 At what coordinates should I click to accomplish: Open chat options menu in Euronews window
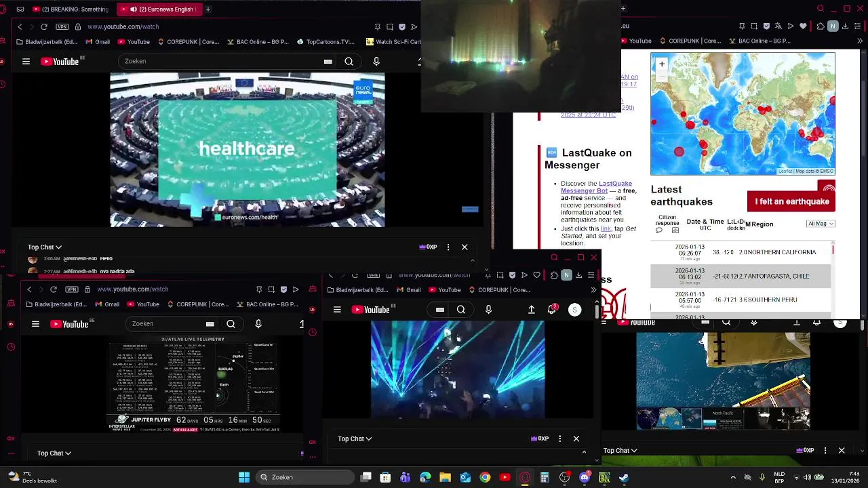coord(448,247)
